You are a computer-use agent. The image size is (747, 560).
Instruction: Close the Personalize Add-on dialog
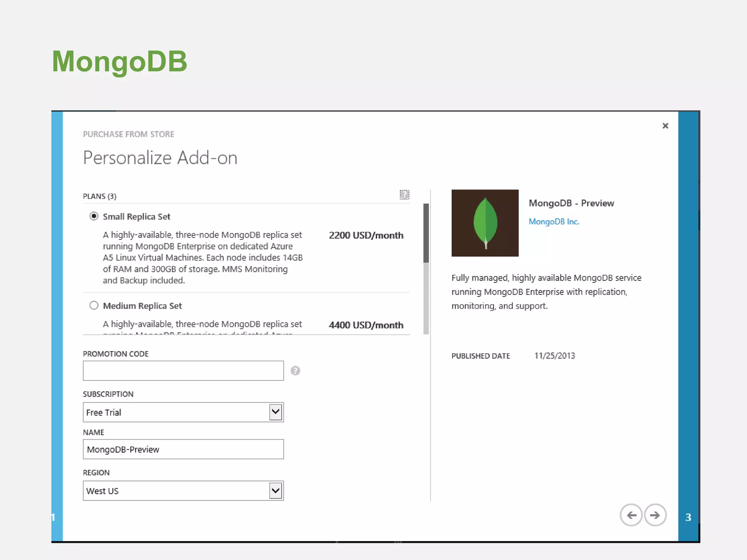click(665, 126)
